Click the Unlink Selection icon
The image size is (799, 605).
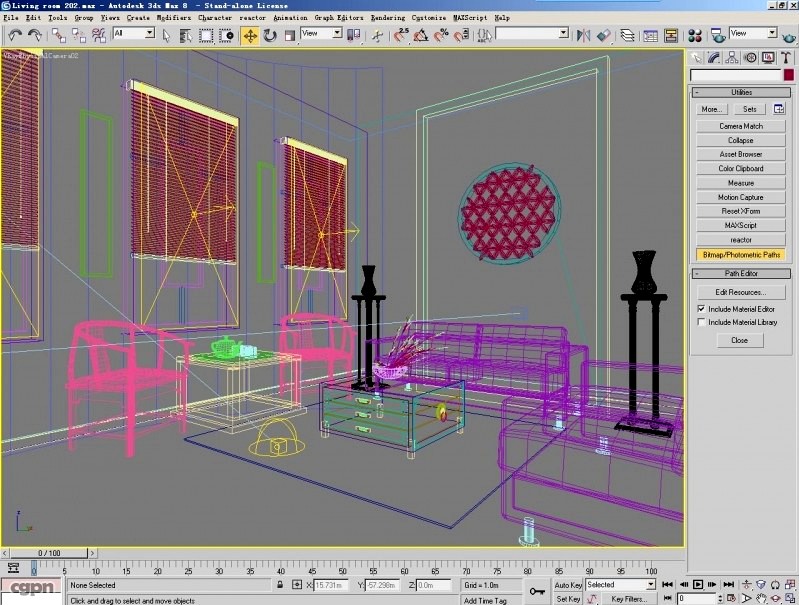(78, 35)
